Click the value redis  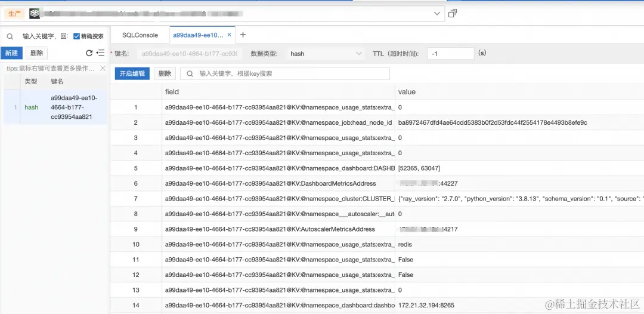pyautogui.click(x=405, y=244)
